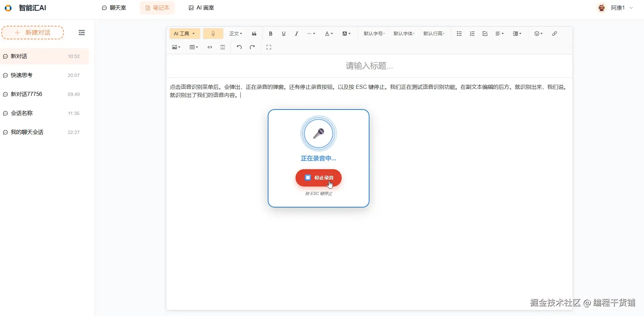Image resolution: width=644 pixels, height=316 pixels.
Task: Click the 停止录音 button
Action: tap(318, 178)
